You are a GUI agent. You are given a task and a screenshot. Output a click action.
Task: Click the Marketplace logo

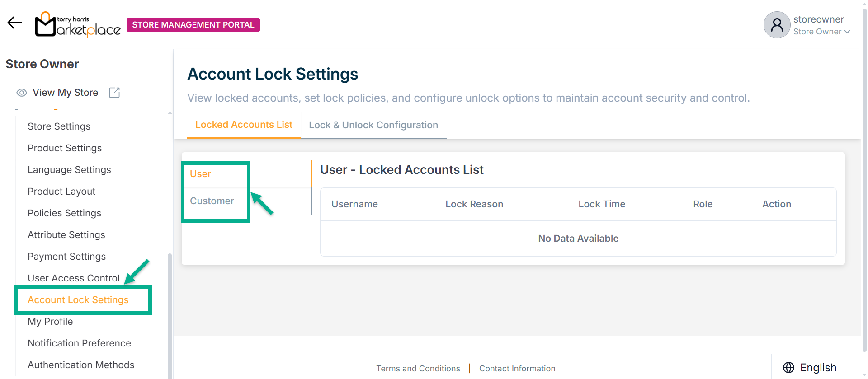pos(78,25)
